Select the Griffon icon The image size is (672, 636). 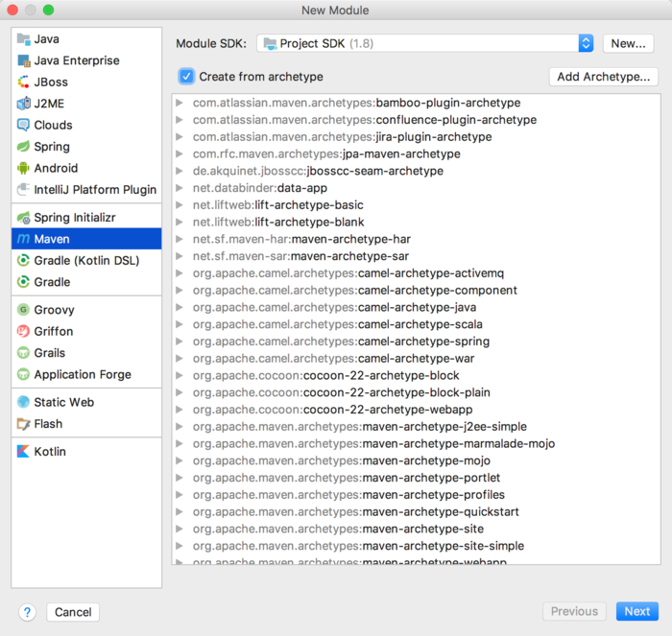pyautogui.click(x=23, y=331)
